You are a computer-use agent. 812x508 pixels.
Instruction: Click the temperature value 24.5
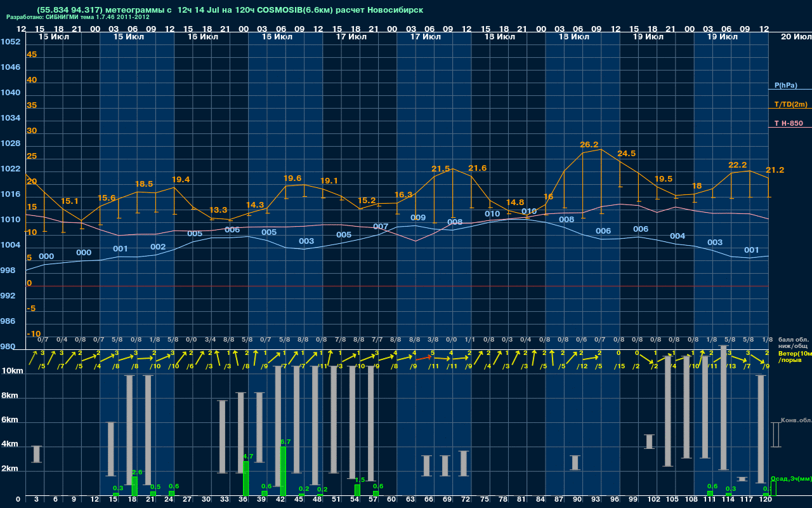pos(626,154)
